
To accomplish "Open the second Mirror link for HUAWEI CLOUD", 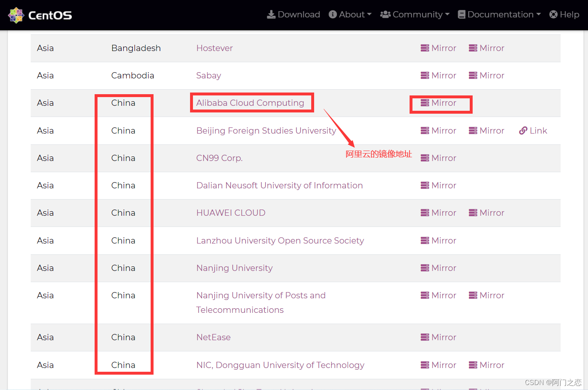I will 486,213.
